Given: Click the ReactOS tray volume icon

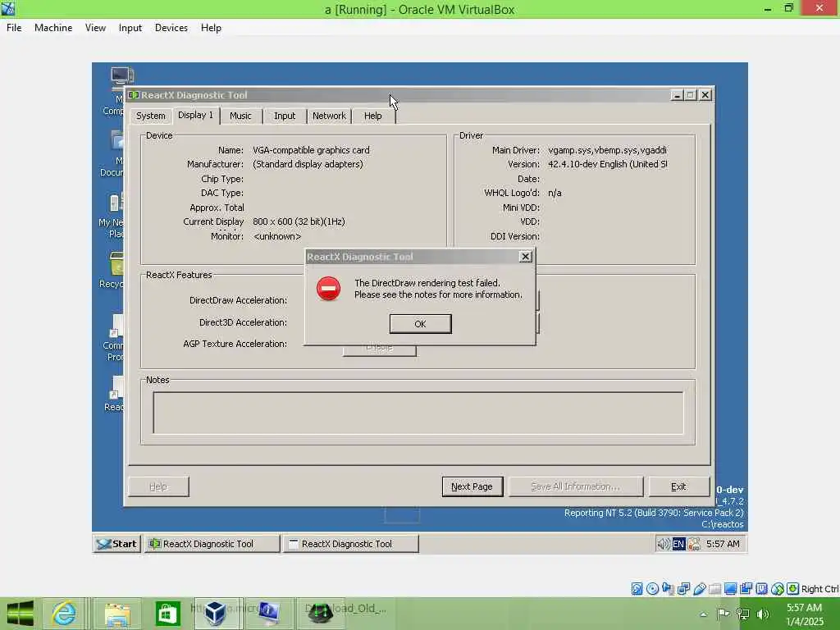Looking at the screenshot, I should [x=663, y=545].
